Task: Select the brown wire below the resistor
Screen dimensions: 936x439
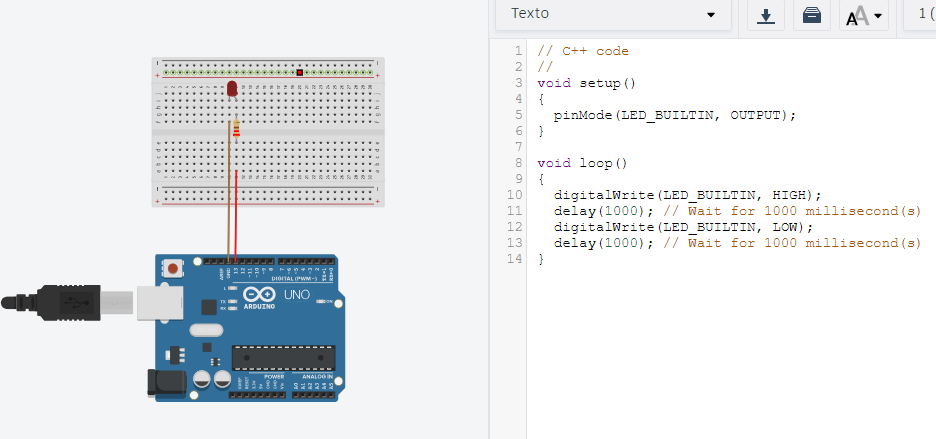Action: pos(229,200)
